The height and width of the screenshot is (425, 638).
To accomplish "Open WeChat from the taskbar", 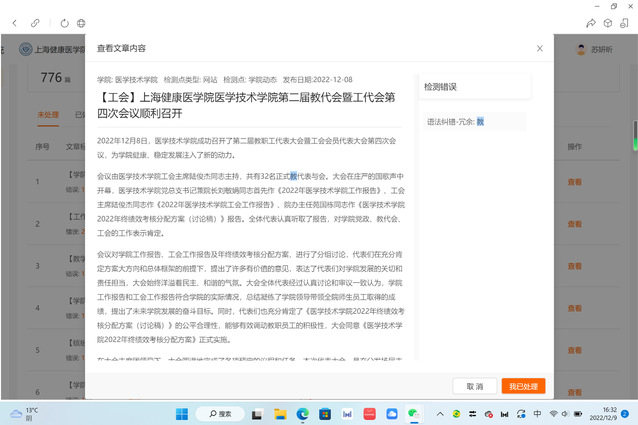I will pos(413,413).
